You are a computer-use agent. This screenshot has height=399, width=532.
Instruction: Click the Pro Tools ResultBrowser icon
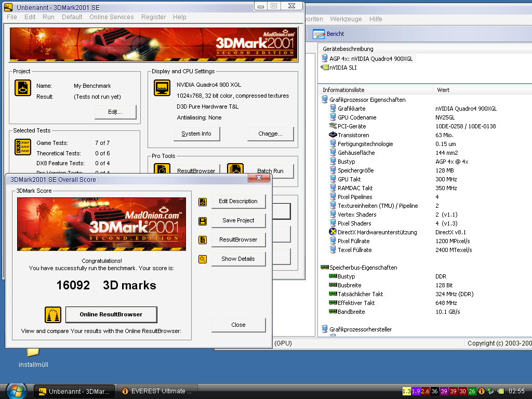(162, 169)
